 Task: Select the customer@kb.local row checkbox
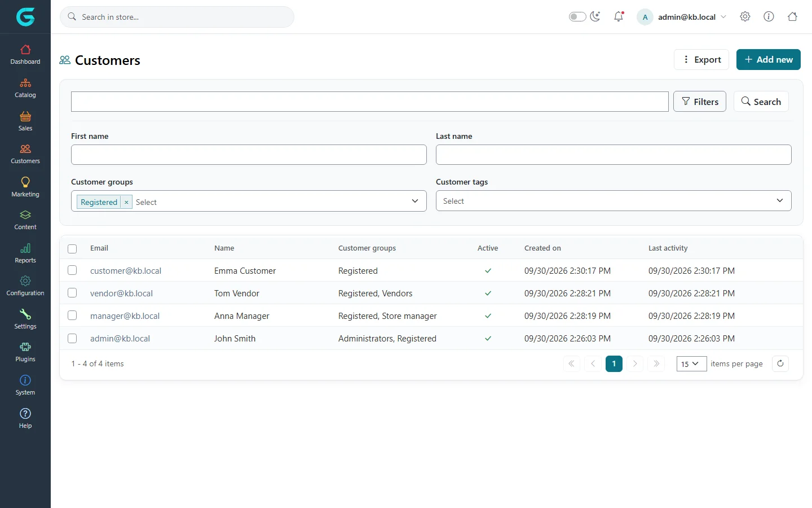pyautogui.click(x=72, y=270)
